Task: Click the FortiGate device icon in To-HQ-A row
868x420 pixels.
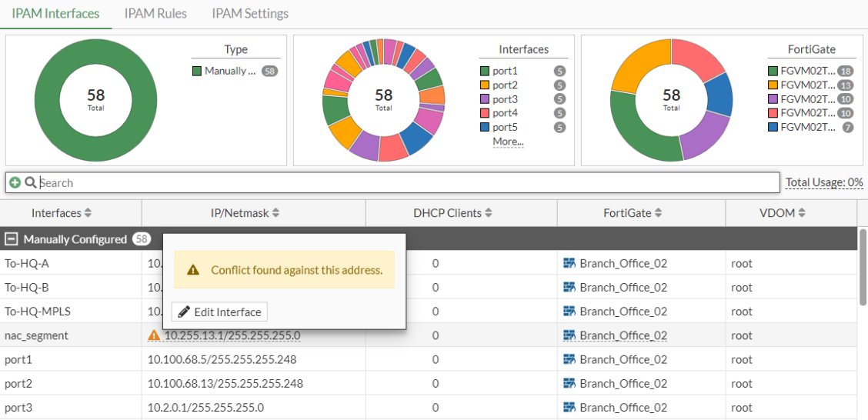Action: pyautogui.click(x=569, y=263)
